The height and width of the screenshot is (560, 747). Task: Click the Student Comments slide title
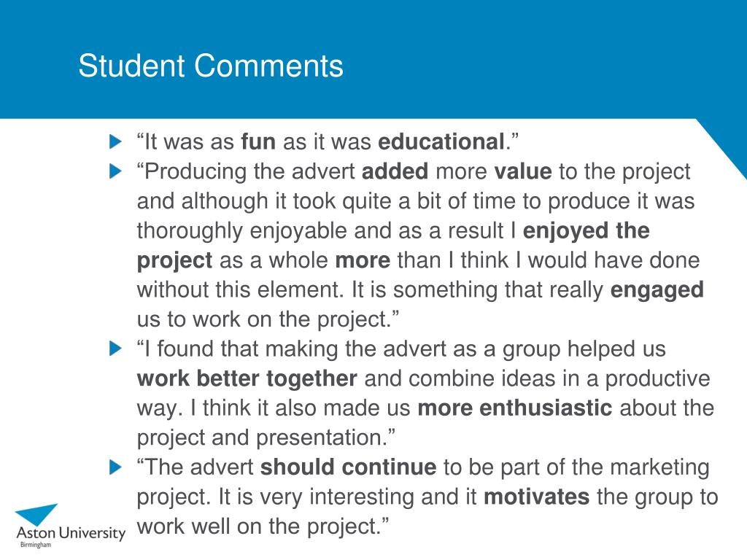click(211, 66)
